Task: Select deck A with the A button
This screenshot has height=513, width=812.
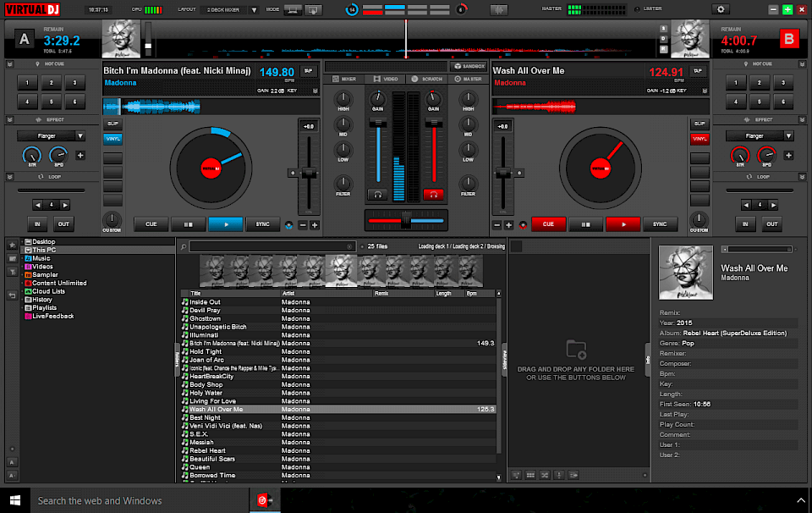Action: pyautogui.click(x=24, y=40)
